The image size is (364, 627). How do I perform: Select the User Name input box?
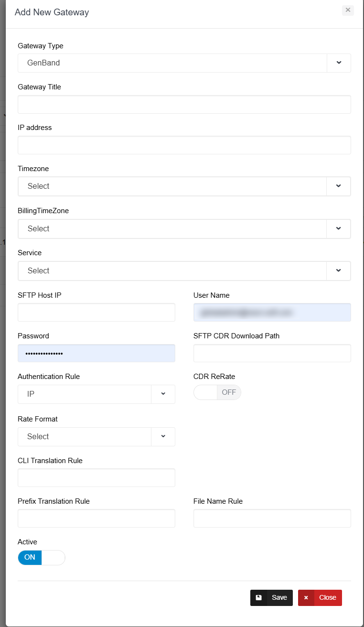coord(272,313)
